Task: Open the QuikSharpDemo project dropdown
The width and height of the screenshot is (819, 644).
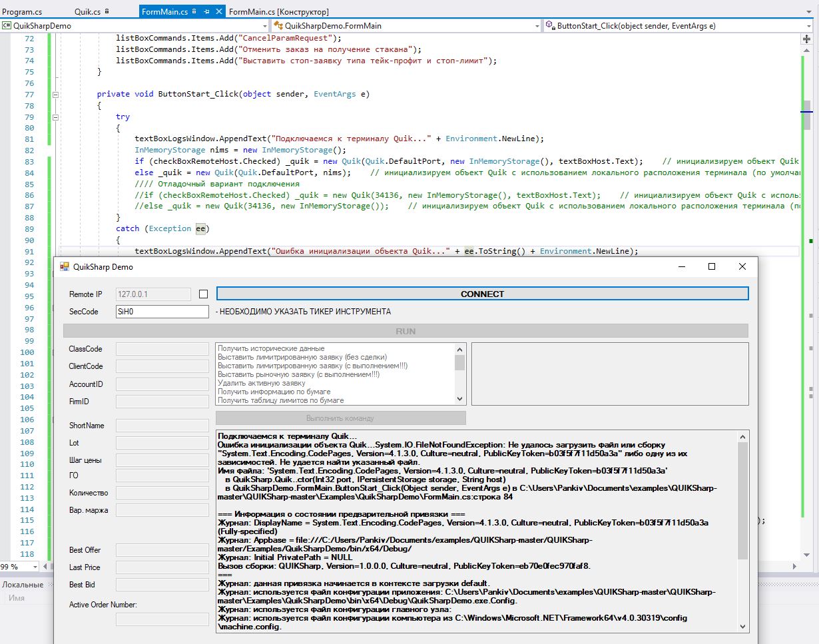Action: point(264,25)
